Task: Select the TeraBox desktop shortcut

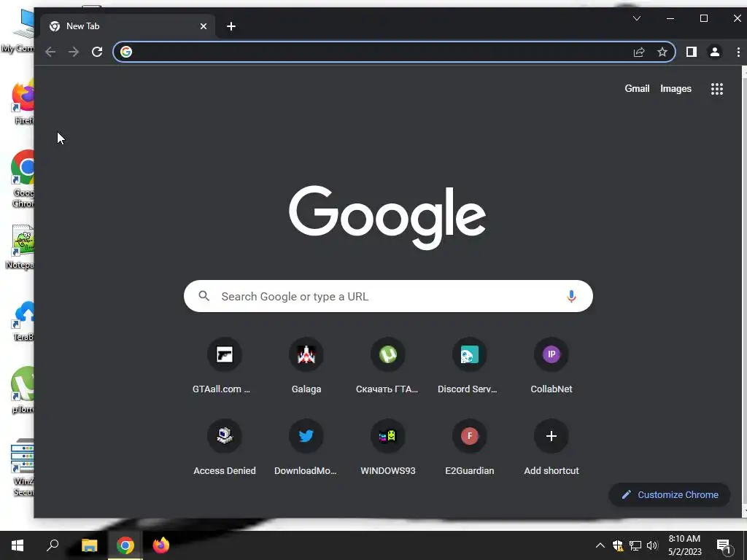Action: [23, 321]
